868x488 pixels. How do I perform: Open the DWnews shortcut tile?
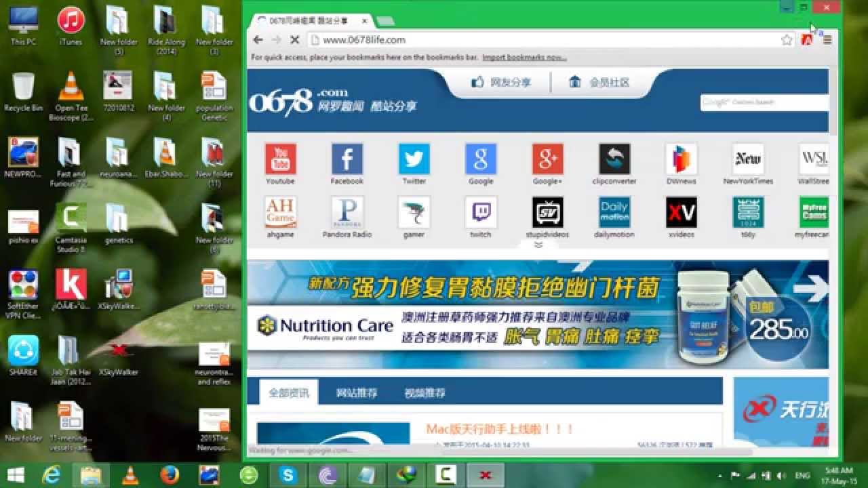681,164
